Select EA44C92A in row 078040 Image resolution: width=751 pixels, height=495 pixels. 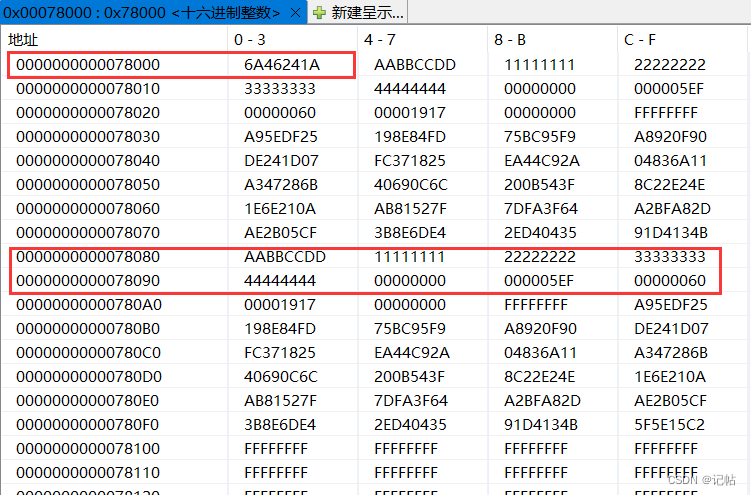click(542, 160)
